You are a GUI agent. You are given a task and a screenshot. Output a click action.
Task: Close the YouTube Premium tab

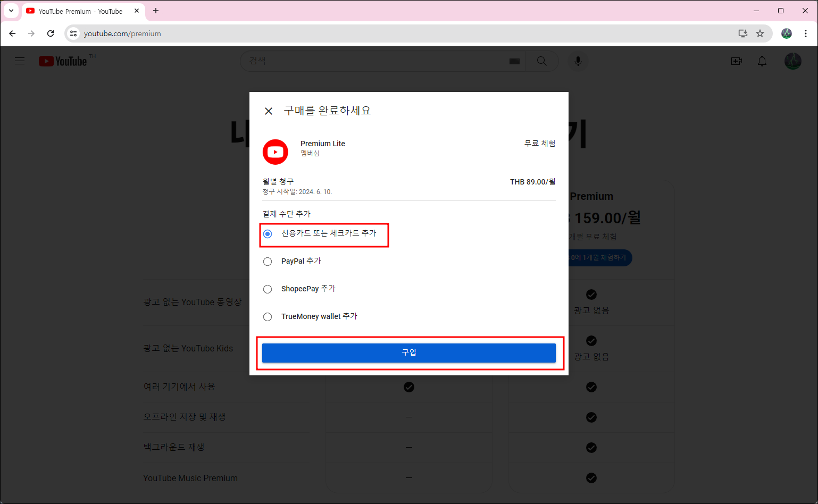point(137,11)
